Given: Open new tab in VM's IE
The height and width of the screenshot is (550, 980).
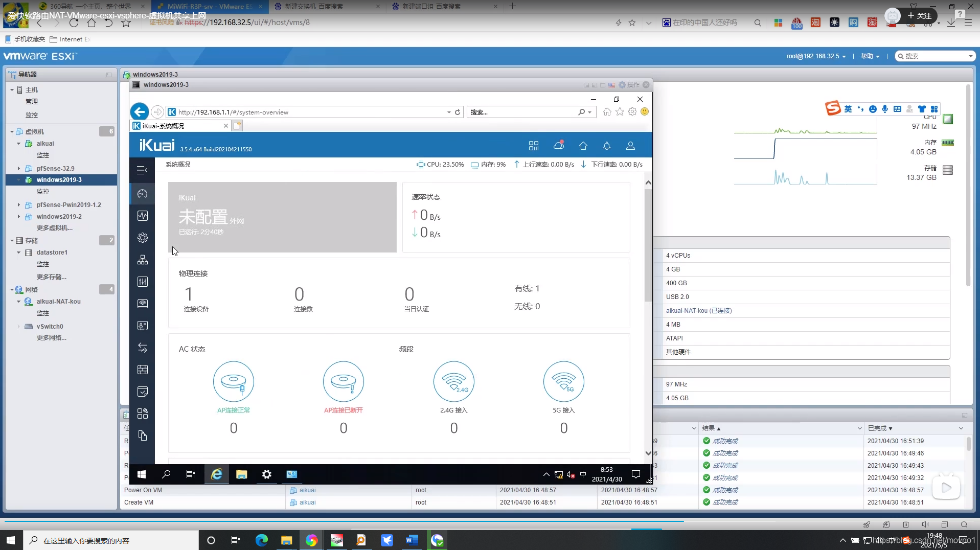Looking at the screenshot, I should coord(237,126).
